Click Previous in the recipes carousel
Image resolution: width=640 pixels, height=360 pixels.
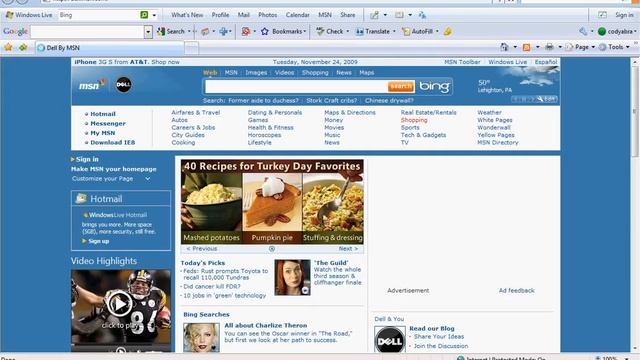tap(202, 249)
